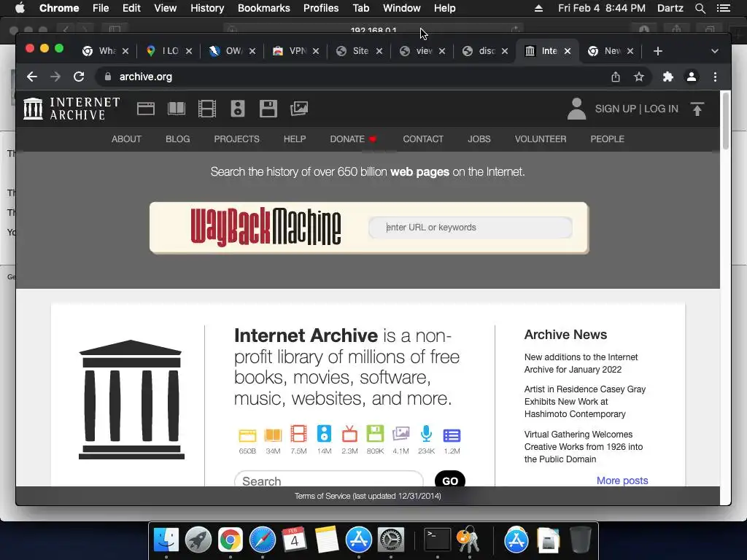Bookmark this page with the star icon

pyautogui.click(x=639, y=77)
